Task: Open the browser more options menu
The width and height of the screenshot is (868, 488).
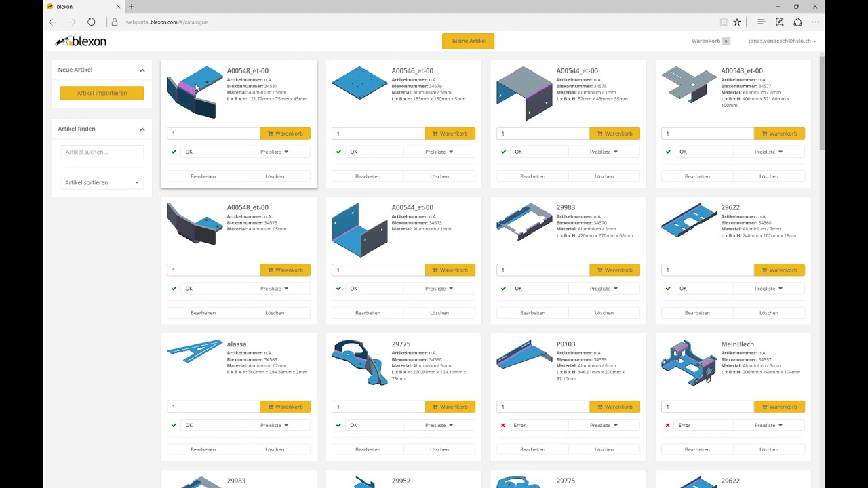Action: tap(816, 22)
